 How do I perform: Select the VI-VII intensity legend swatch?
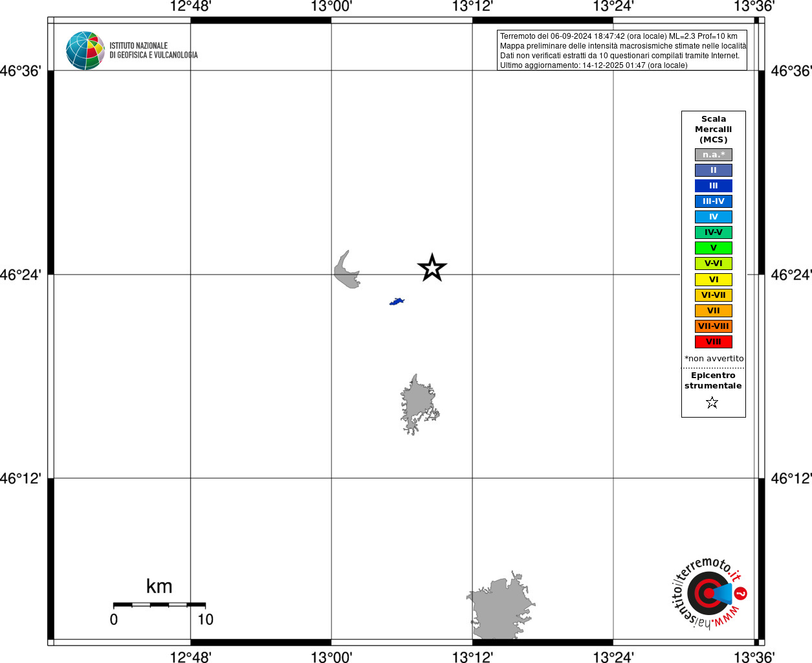pyautogui.click(x=714, y=295)
